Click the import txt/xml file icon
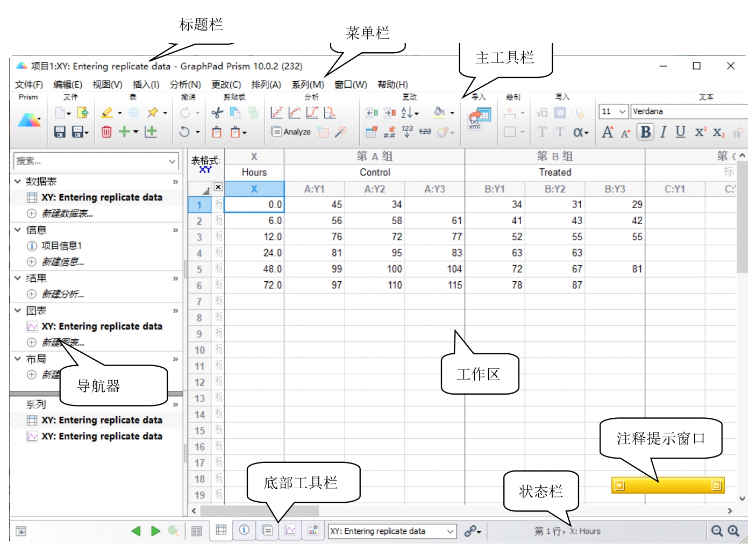756x549 pixels. (479, 118)
